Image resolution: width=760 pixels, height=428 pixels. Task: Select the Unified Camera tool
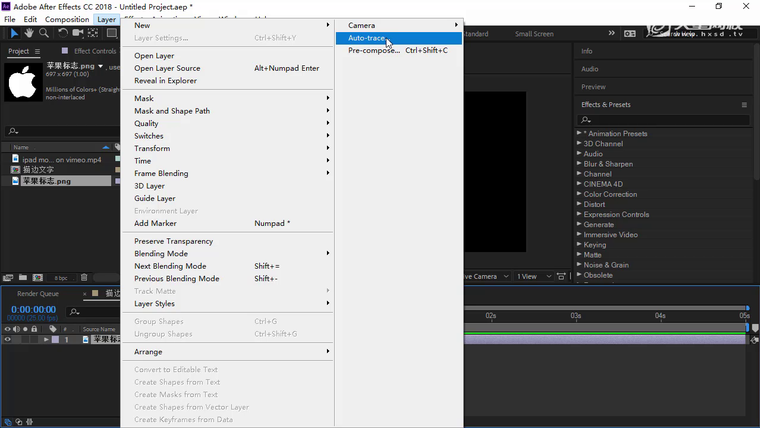pyautogui.click(x=78, y=33)
